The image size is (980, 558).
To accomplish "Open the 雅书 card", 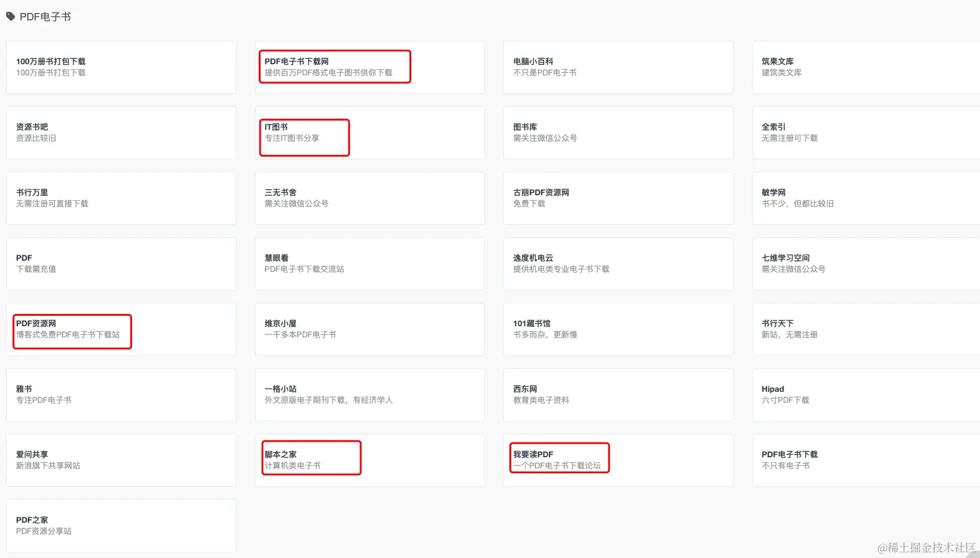I will [x=121, y=395].
